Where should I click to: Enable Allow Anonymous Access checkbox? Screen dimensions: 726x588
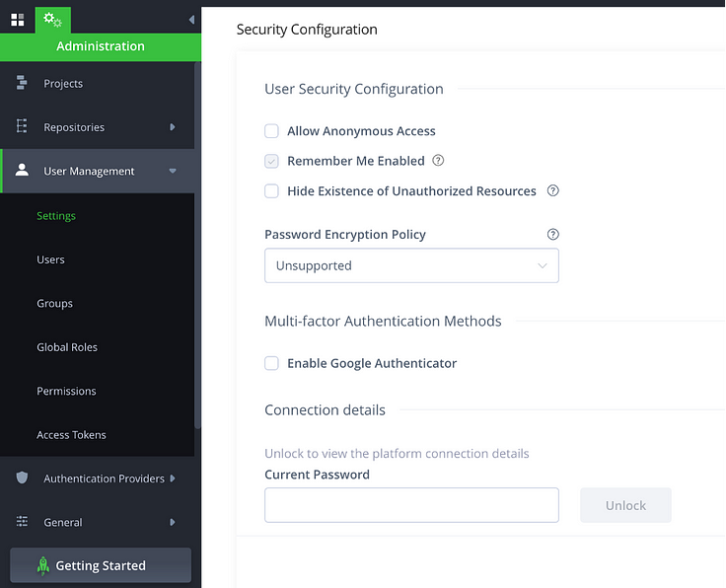pos(271,131)
